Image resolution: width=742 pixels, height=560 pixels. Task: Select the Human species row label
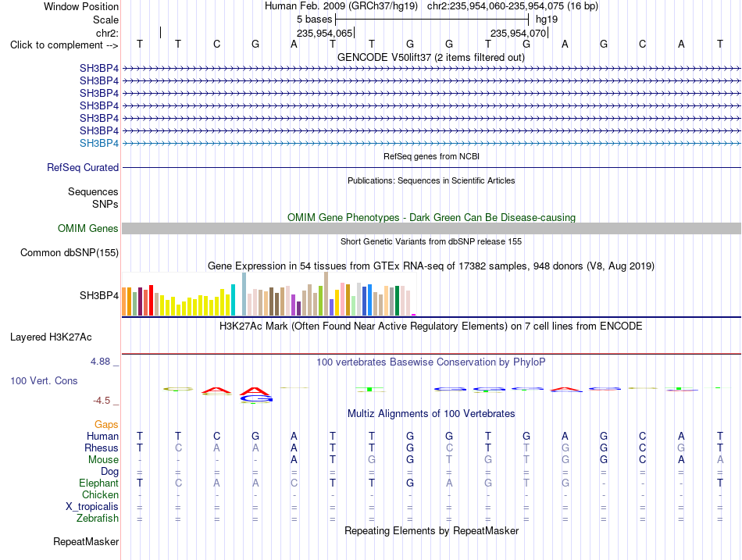click(x=102, y=436)
